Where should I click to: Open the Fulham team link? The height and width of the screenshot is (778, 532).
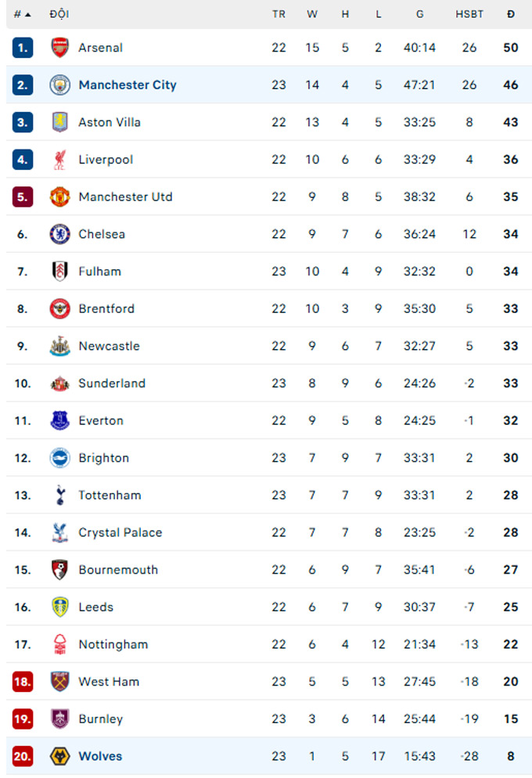point(99,272)
